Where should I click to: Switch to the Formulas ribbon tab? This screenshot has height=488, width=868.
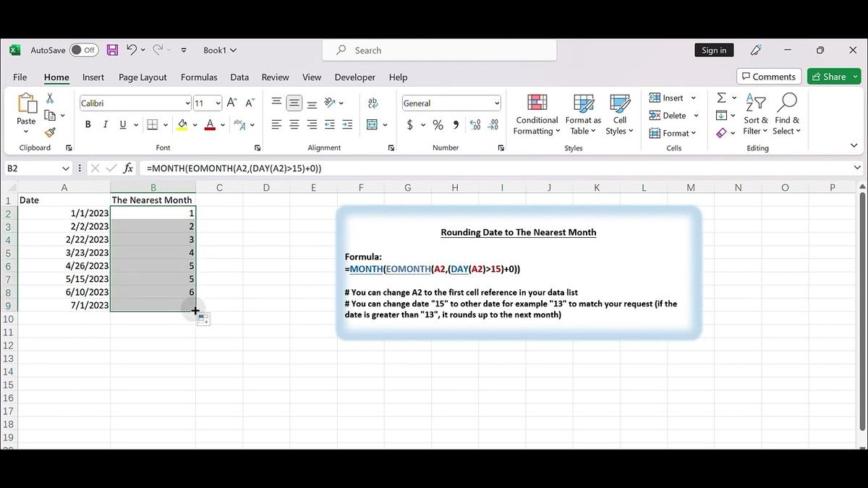point(198,77)
